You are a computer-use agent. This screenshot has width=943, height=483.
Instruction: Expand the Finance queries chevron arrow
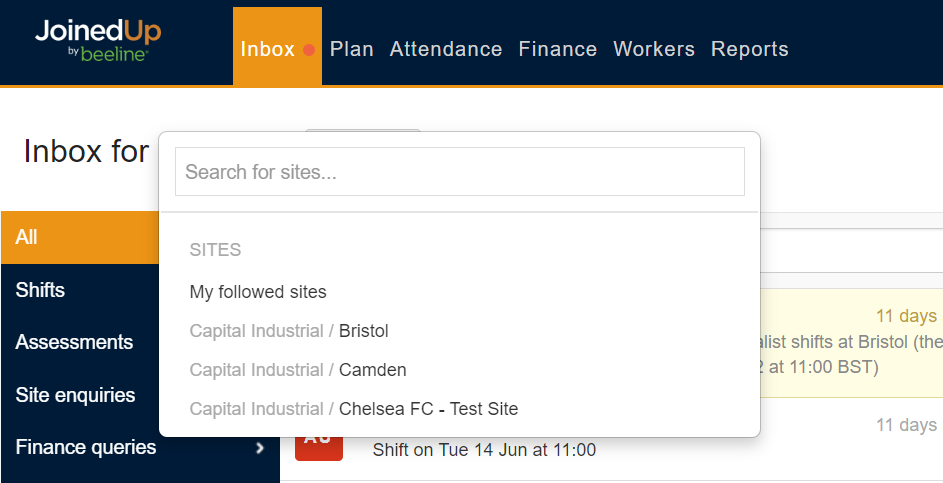tap(260, 448)
